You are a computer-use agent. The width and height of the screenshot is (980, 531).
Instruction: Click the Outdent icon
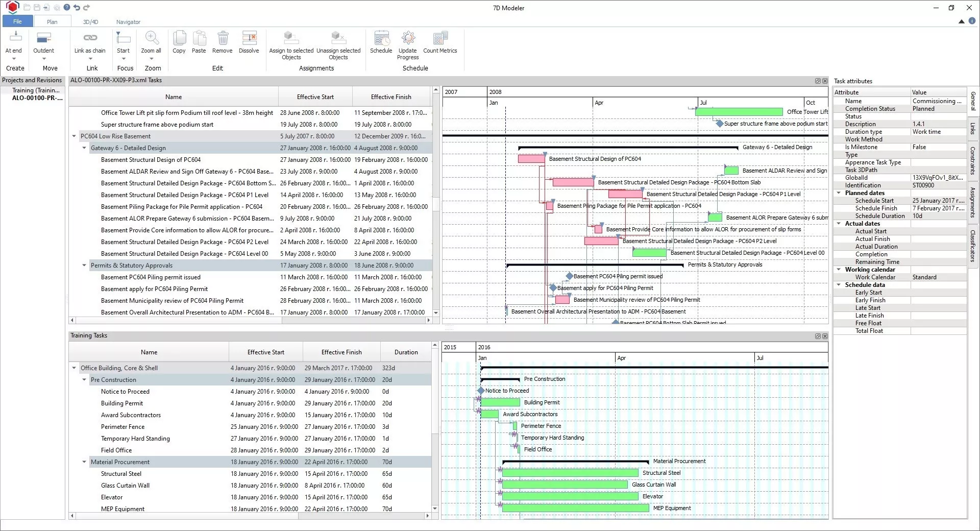point(44,39)
